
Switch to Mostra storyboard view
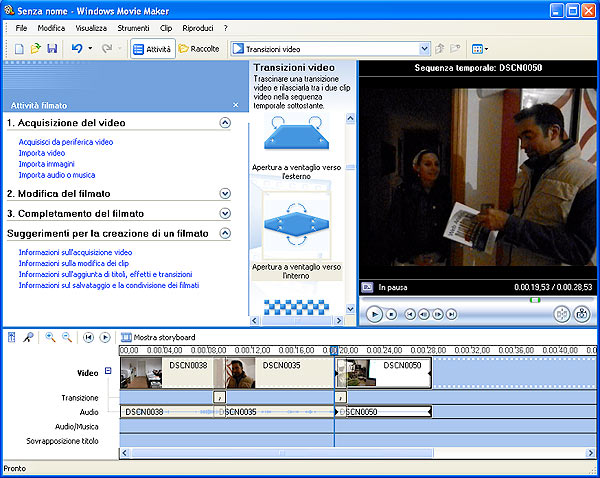coord(158,337)
